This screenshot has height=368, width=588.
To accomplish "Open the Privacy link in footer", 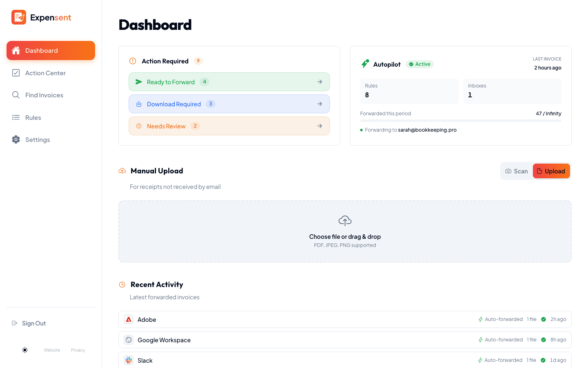I will pyautogui.click(x=78, y=350).
